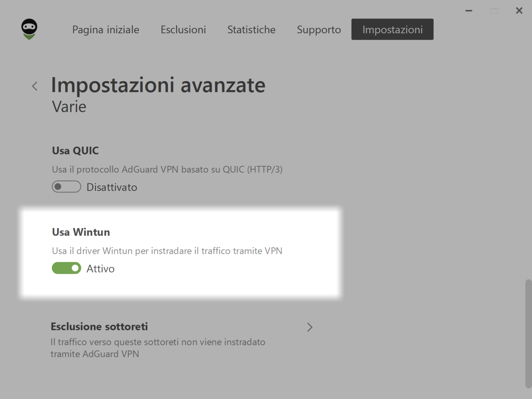Select the Impostazioni tab

(x=392, y=29)
